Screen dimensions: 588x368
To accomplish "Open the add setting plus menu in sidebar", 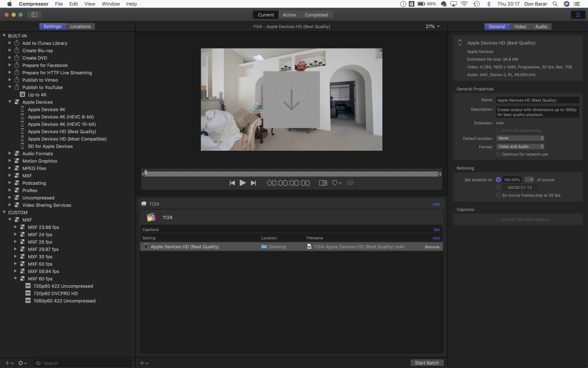I will tap(9, 363).
